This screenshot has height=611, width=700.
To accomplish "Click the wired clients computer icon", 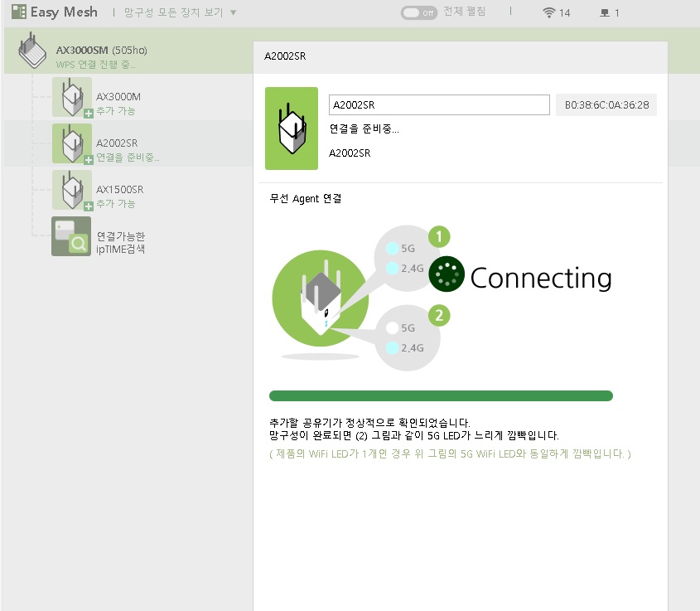I will pyautogui.click(x=605, y=13).
